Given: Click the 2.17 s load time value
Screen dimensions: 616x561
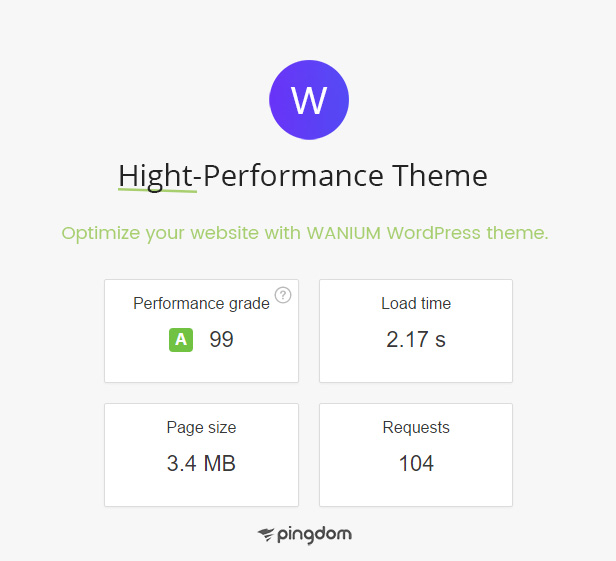Looking at the screenshot, I should pyautogui.click(x=416, y=339).
